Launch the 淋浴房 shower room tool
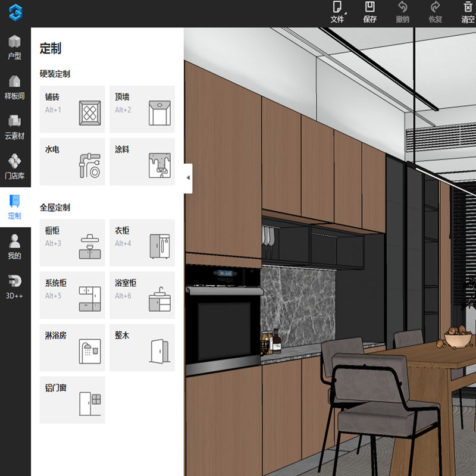The width and height of the screenshot is (476, 476). 72,347
